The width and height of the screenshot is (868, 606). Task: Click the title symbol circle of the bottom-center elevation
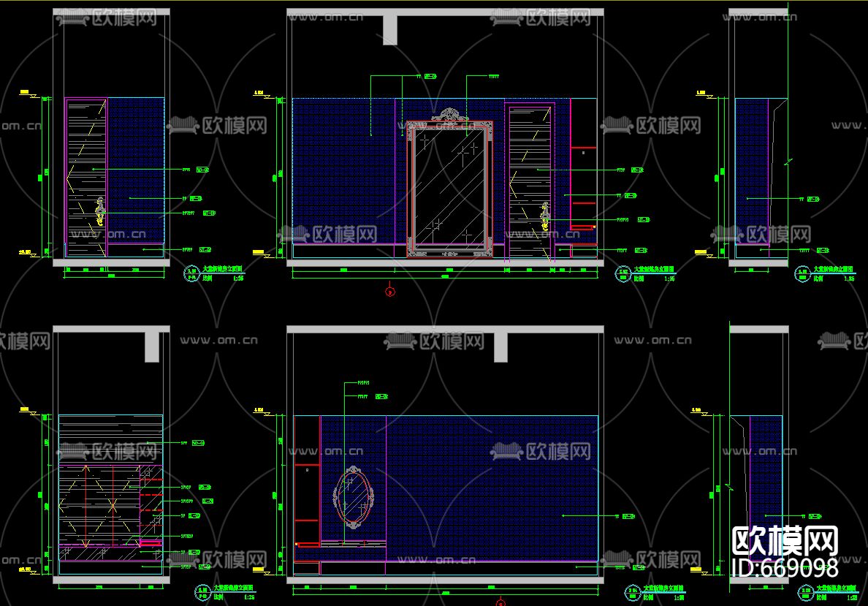632,593
